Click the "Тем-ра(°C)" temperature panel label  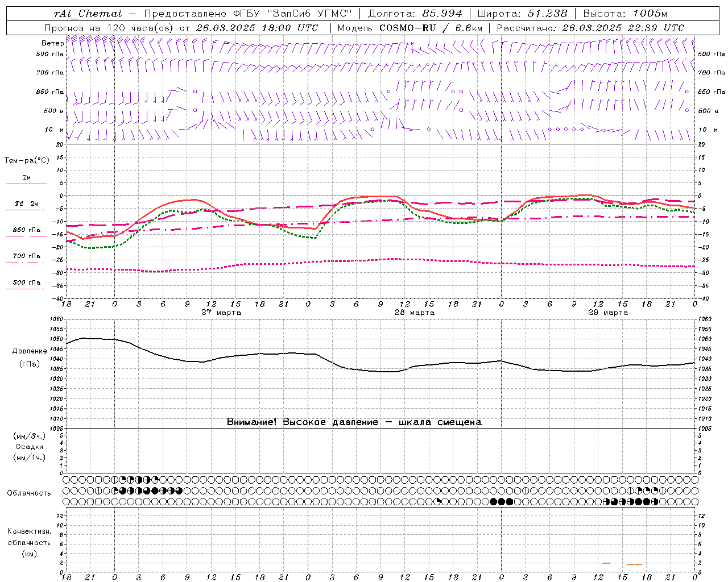(x=27, y=161)
